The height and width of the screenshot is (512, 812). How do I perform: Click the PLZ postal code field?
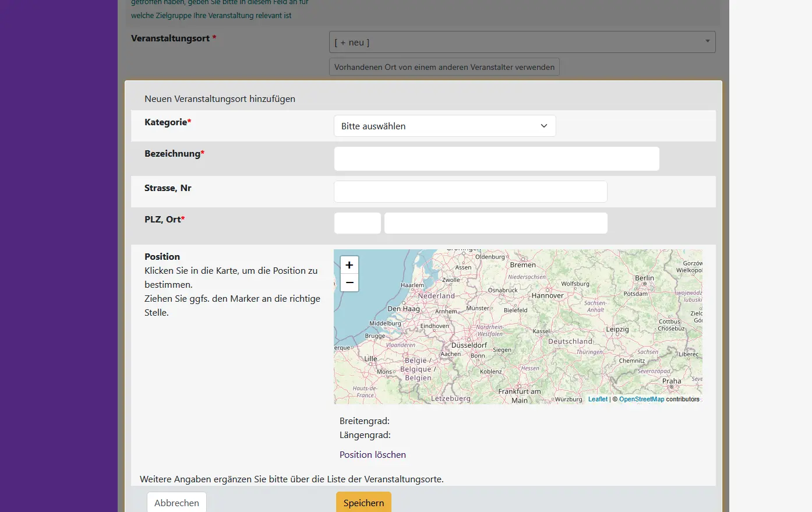pos(358,223)
